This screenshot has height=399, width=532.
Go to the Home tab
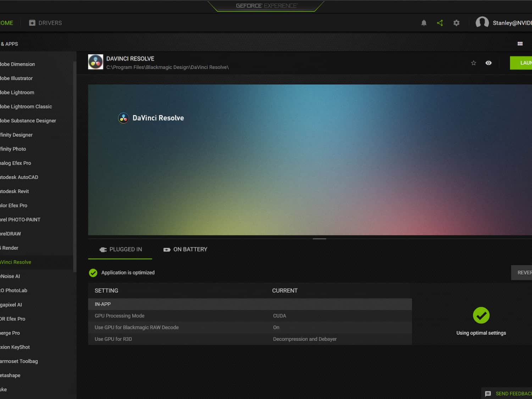[x=7, y=23]
